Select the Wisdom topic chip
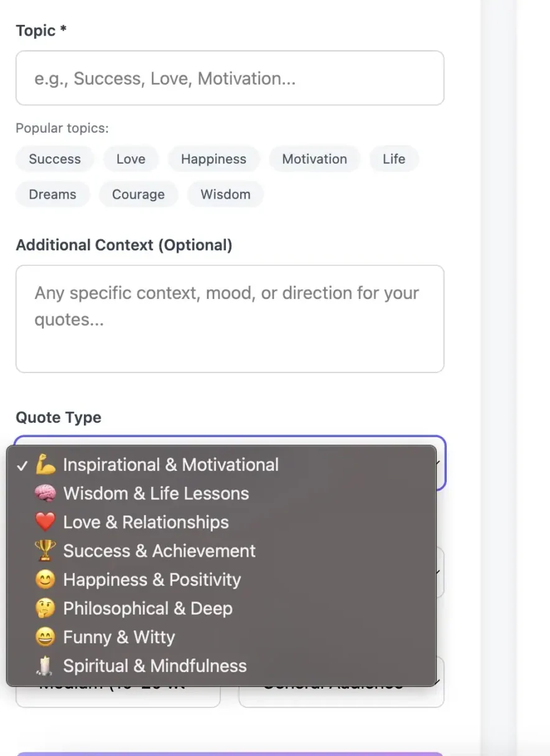The width and height of the screenshot is (550, 756). pyautogui.click(x=225, y=194)
